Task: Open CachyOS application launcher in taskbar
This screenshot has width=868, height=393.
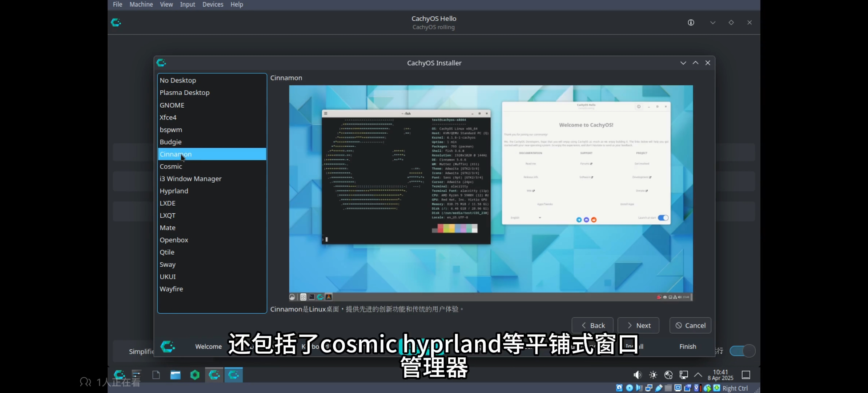Action: coord(119,375)
